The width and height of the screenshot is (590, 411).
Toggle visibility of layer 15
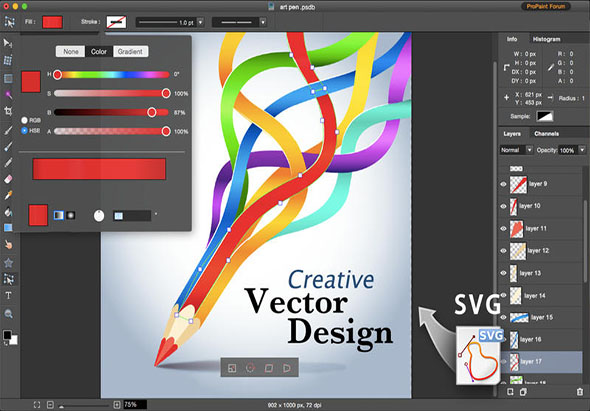coord(503,317)
